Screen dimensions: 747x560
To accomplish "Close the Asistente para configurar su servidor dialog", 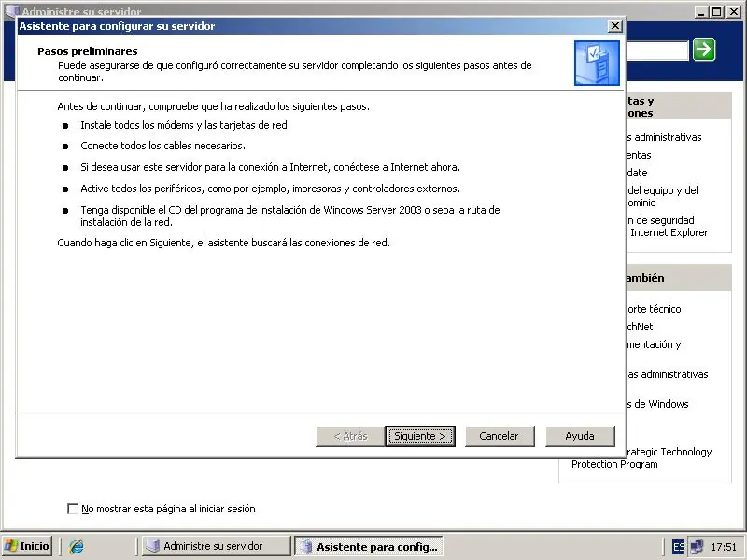I will (x=615, y=26).
